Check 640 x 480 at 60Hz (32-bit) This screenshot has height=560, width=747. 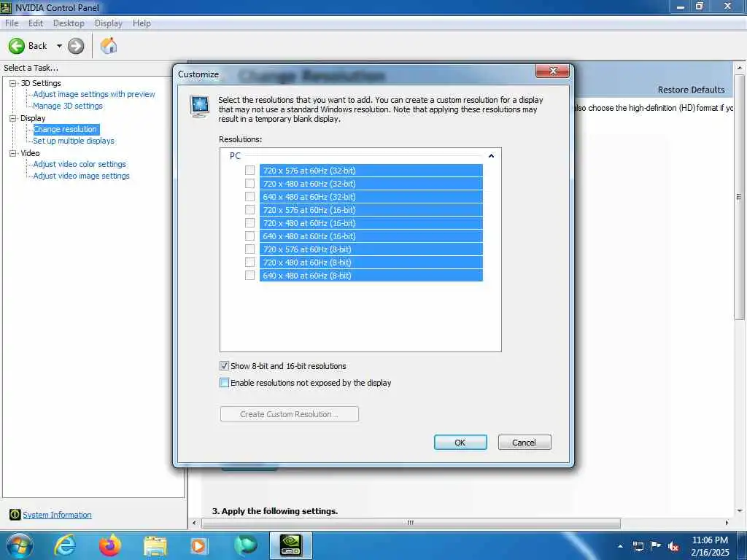click(249, 197)
